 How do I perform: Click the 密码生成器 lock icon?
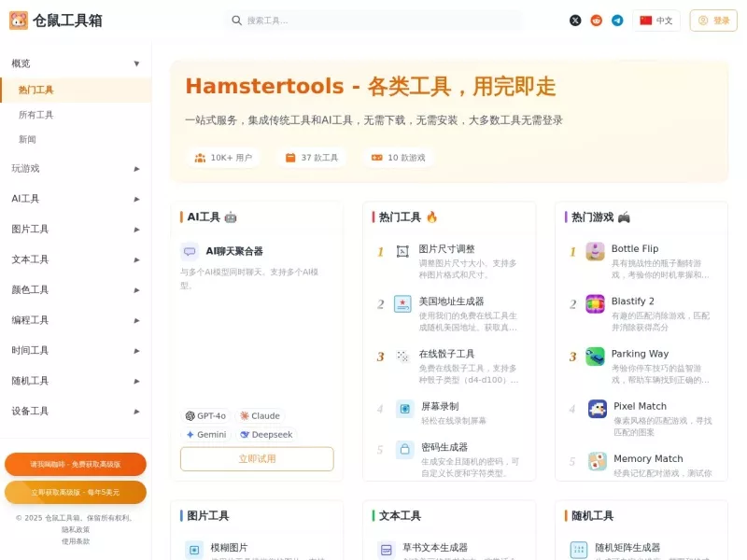point(404,449)
